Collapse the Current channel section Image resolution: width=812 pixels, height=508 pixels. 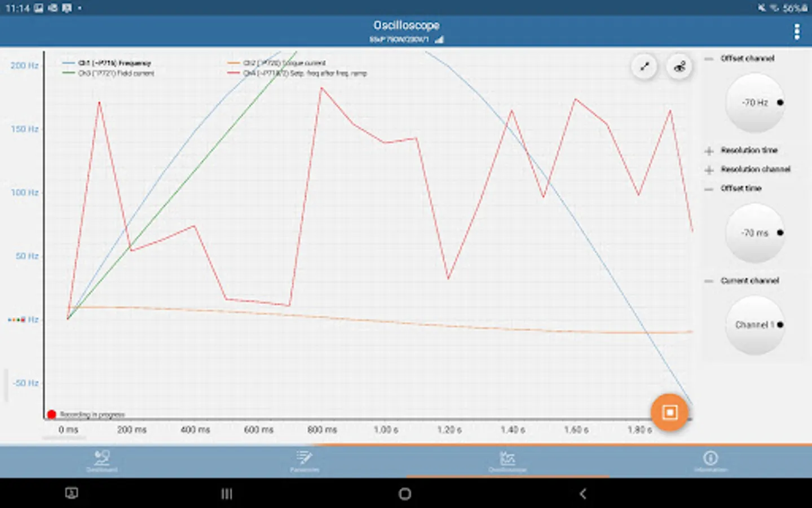[x=709, y=281]
